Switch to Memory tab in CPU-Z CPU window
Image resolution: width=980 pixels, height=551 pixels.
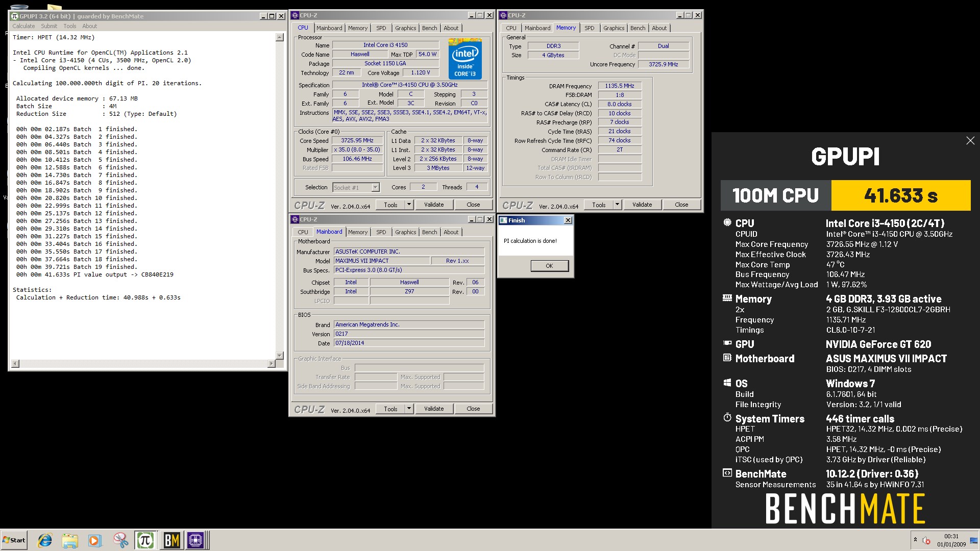357,28
